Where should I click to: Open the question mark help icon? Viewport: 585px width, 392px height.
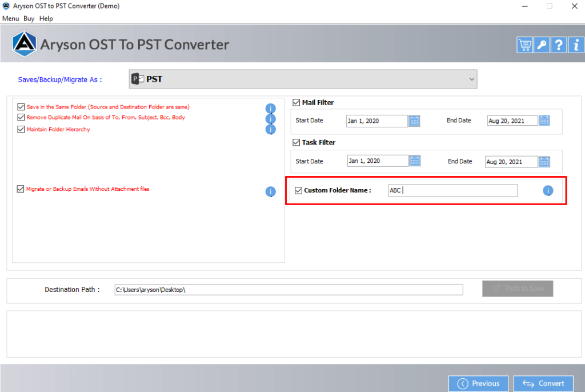click(559, 45)
